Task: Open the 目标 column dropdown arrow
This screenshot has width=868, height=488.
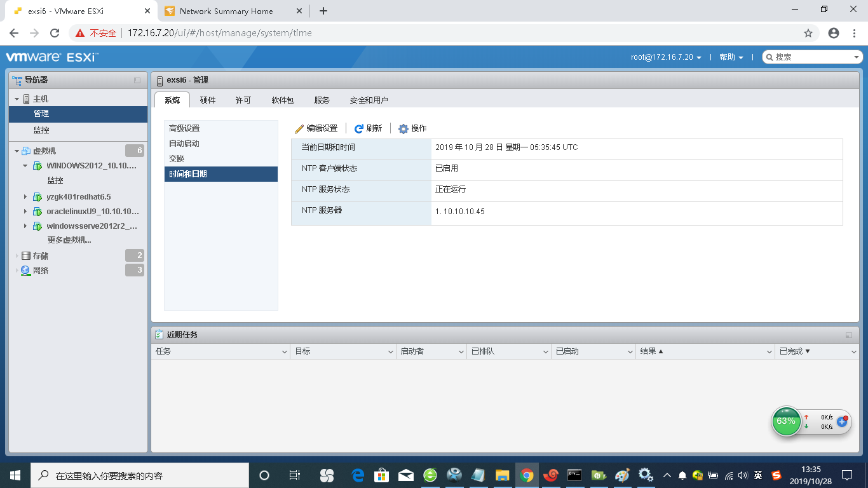Action: click(391, 351)
